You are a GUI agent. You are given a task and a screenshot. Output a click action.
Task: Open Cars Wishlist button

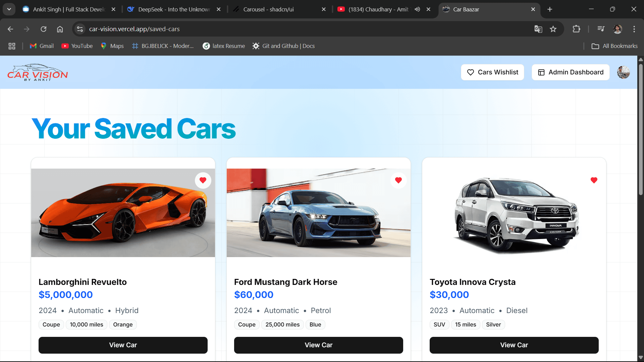coord(492,72)
